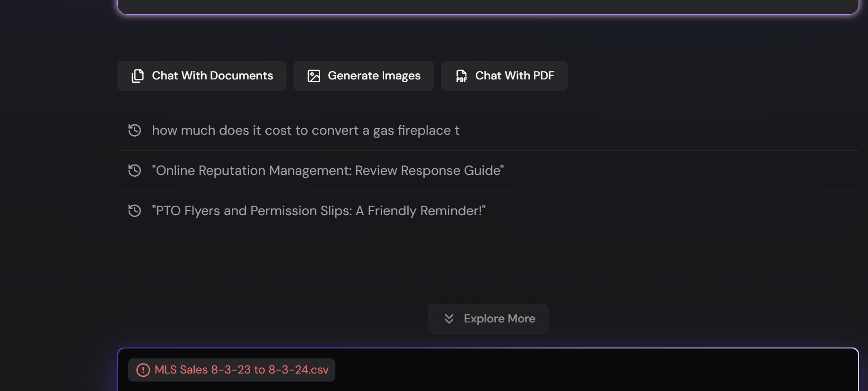Viewport: 868px width, 391px height.
Task: Reopen the gas fireplace cost conversation
Action: click(x=488, y=130)
